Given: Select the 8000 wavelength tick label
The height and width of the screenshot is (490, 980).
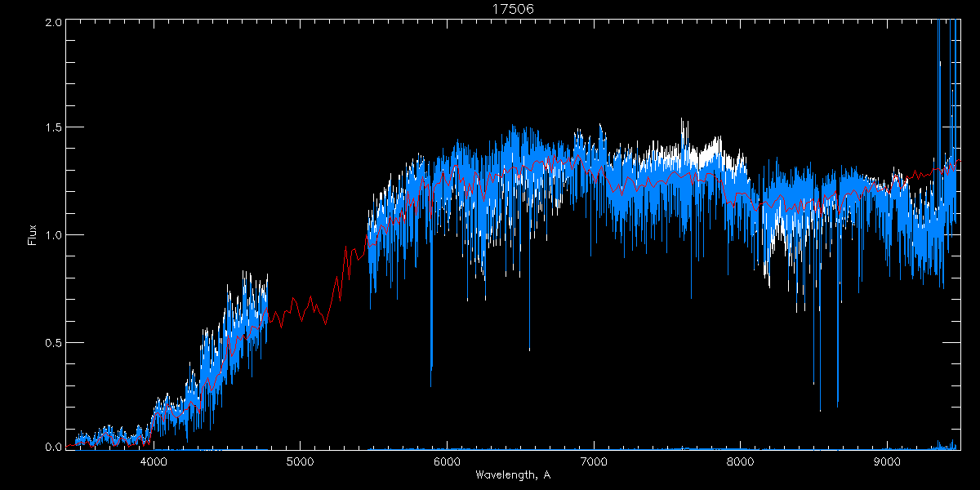Looking at the screenshot, I should coord(740,461).
